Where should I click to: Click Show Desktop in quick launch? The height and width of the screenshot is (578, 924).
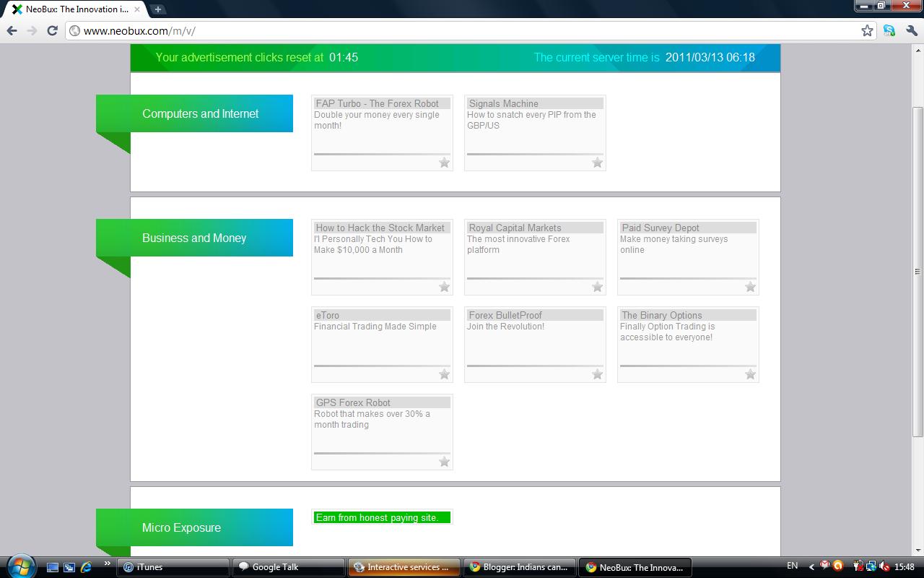52,567
